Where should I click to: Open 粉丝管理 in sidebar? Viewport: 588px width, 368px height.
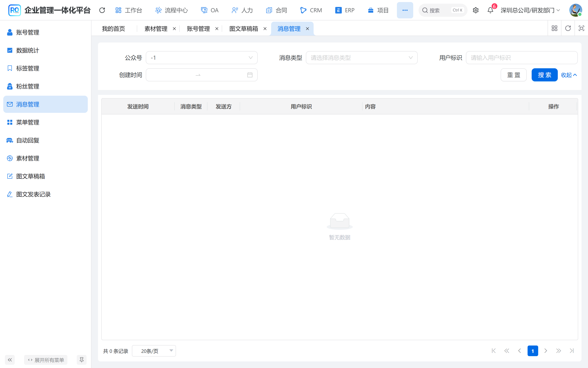[x=46, y=86]
